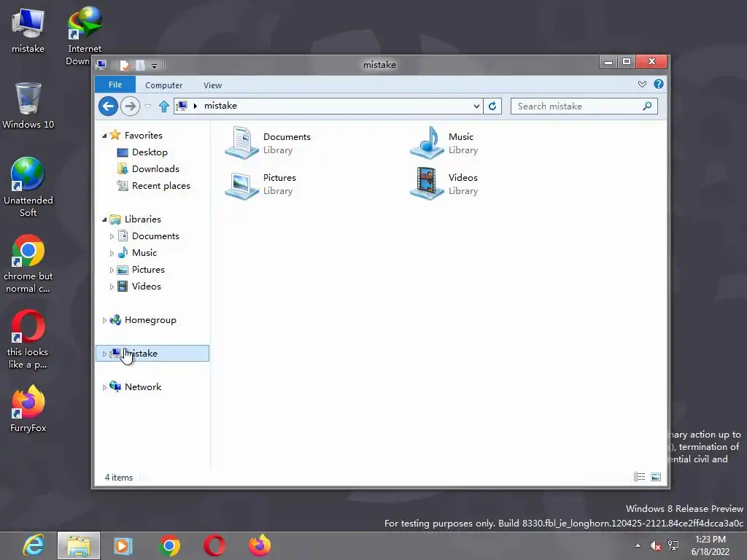Viewport: 747px width, 560px height.
Task: Expand Documents under Libraries
Action: pos(112,237)
